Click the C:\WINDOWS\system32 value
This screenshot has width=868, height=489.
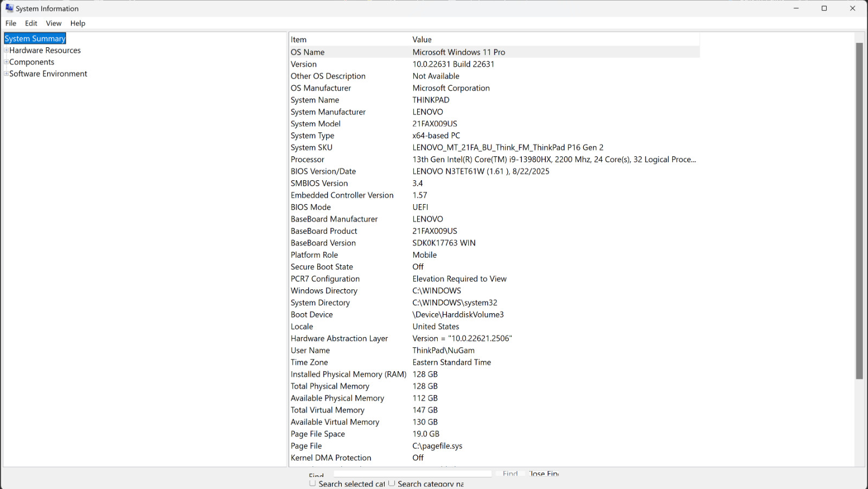click(x=455, y=303)
